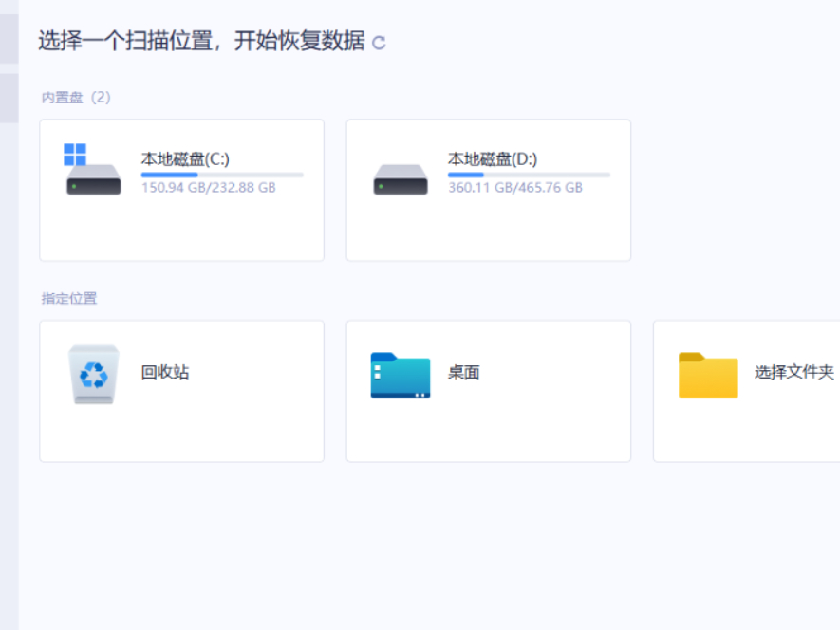Click the C: drive usage progress bar
Viewport: 840px width, 630px height.
tap(222, 175)
